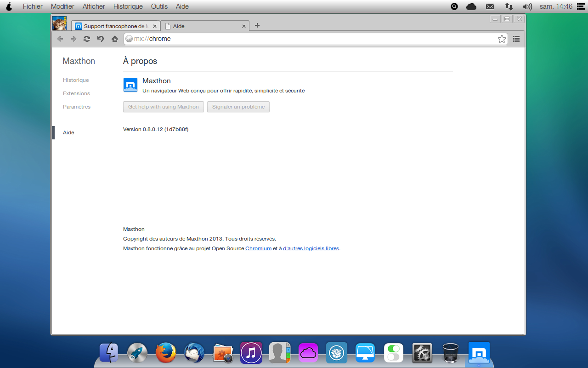Click Get help with using Maxthon
Viewport: 588px width, 368px height.
click(164, 107)
